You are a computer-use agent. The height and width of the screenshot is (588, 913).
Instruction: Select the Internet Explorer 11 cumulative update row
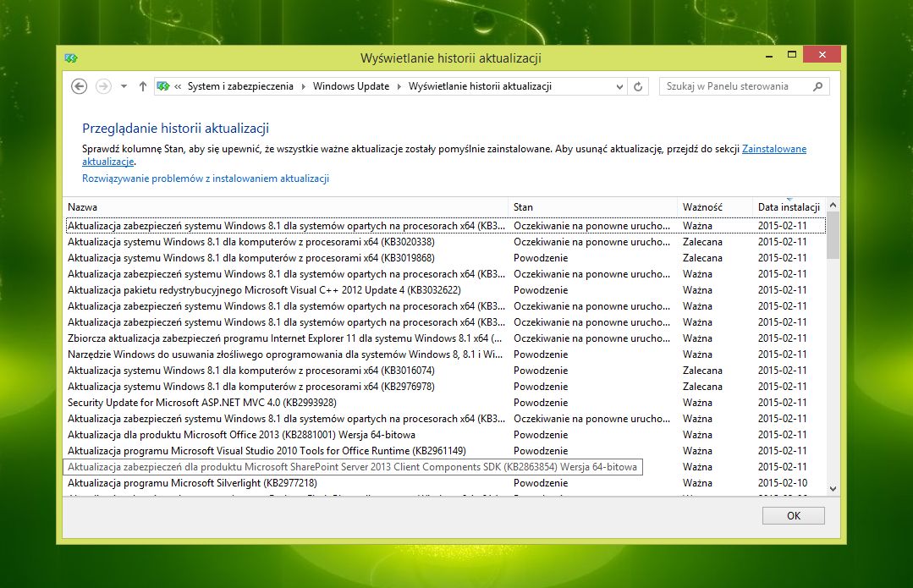point(445,338)
